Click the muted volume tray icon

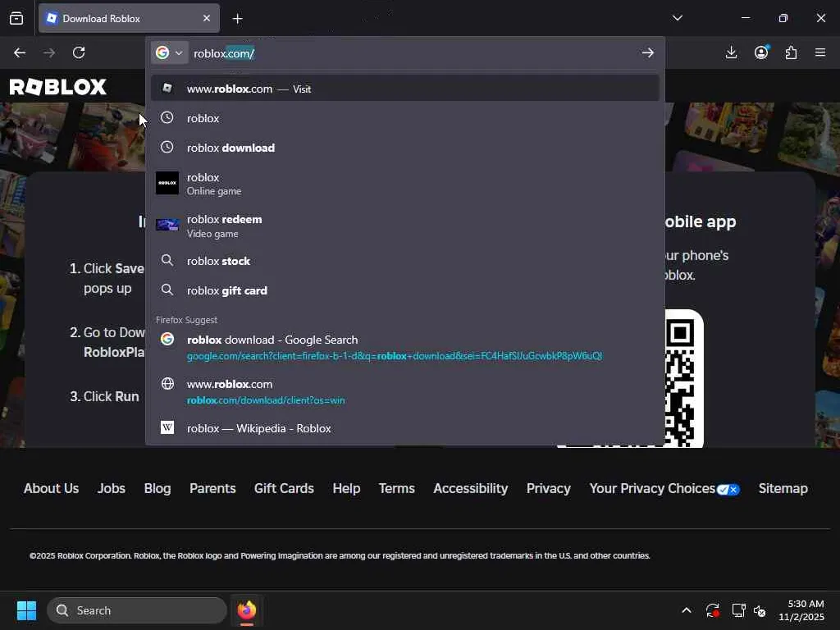point(760,610)
